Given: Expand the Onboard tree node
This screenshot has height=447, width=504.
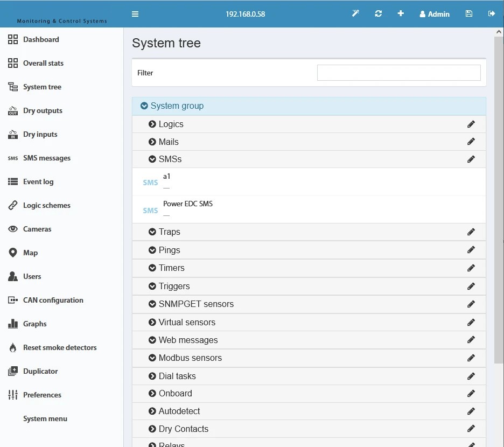Looking at the screenshot, I should pos(152,393).
